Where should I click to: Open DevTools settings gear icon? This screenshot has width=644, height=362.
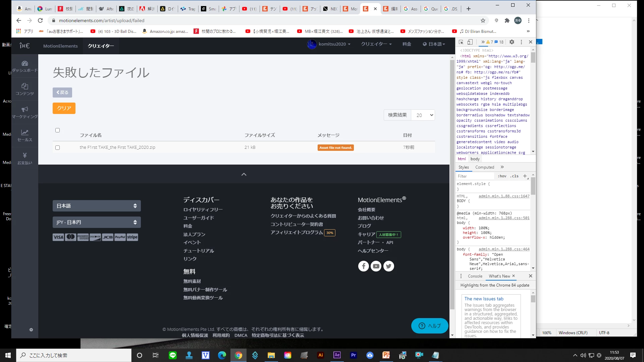512,42
